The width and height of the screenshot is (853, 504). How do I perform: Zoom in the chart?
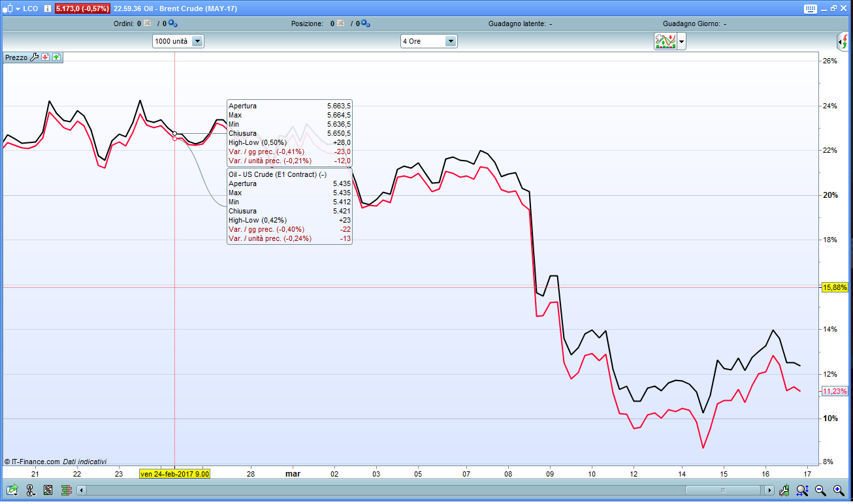tap(839, 490)
